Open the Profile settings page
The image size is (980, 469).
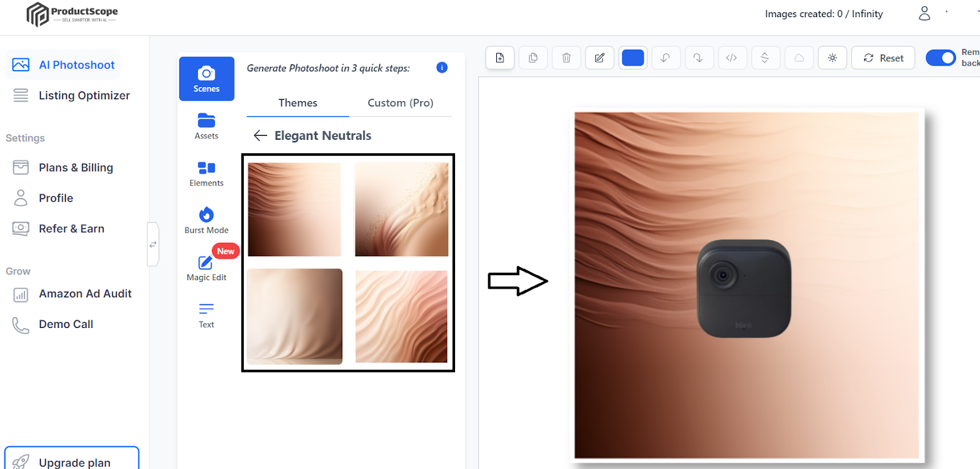pos(43,198)
